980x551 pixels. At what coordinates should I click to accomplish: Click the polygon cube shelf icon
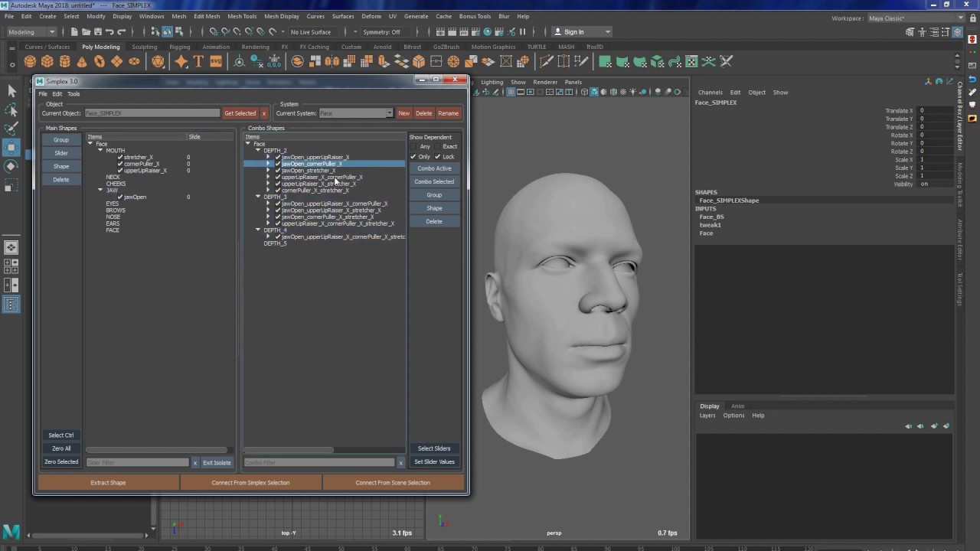pyautogui.click(x=47, y=61)
